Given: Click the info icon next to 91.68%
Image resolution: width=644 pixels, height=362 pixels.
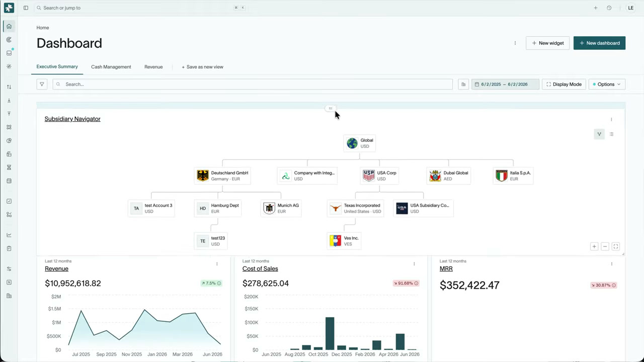Looking at the screenshot, I should pyautogui.click(x=416, y=284).
